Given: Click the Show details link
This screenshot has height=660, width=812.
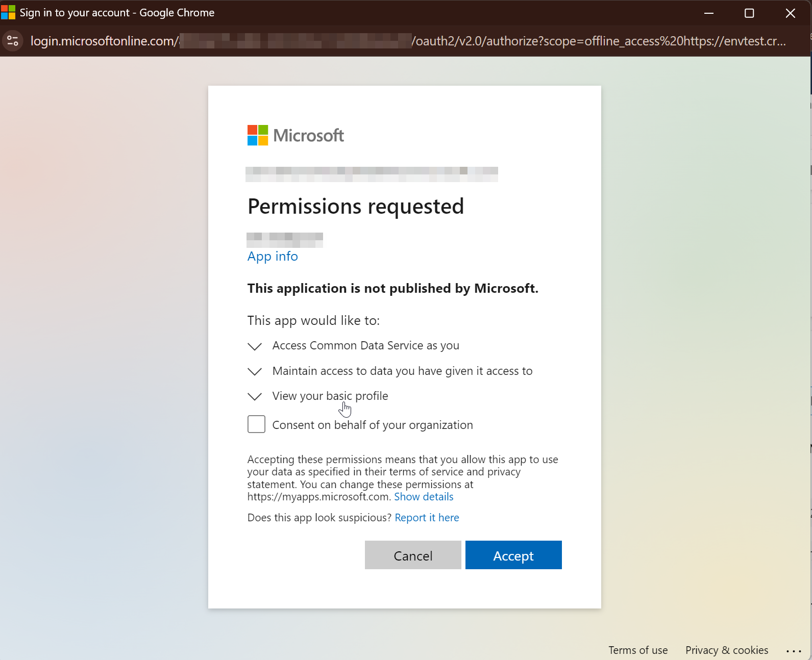Looking at the screenshot, I should click(424, 497).
